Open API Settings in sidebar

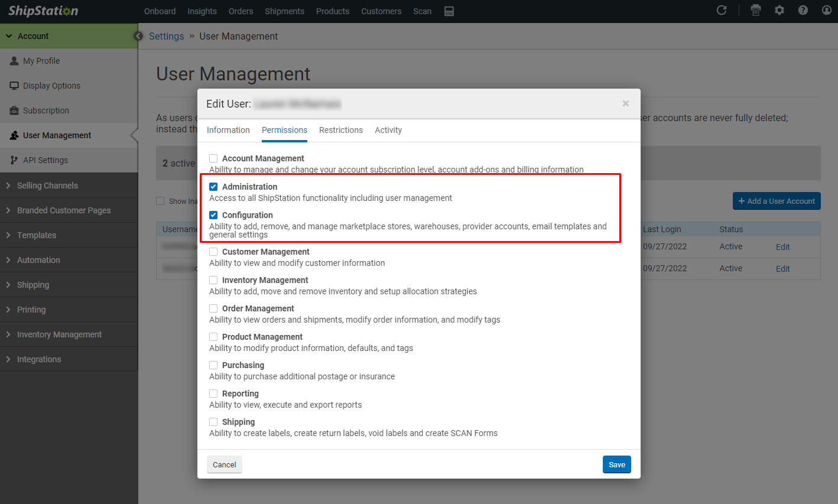point(45,160)
